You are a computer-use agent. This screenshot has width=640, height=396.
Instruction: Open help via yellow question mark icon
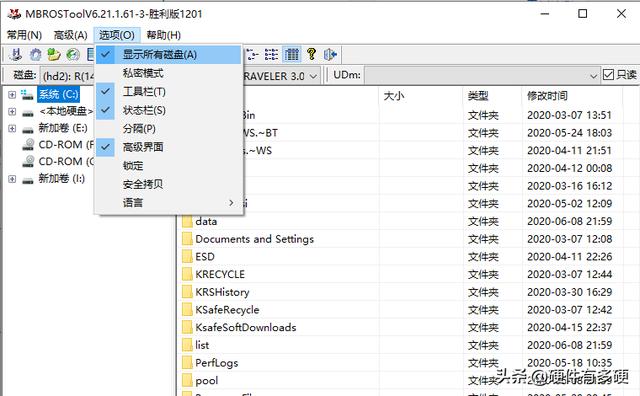pos(311,54)
